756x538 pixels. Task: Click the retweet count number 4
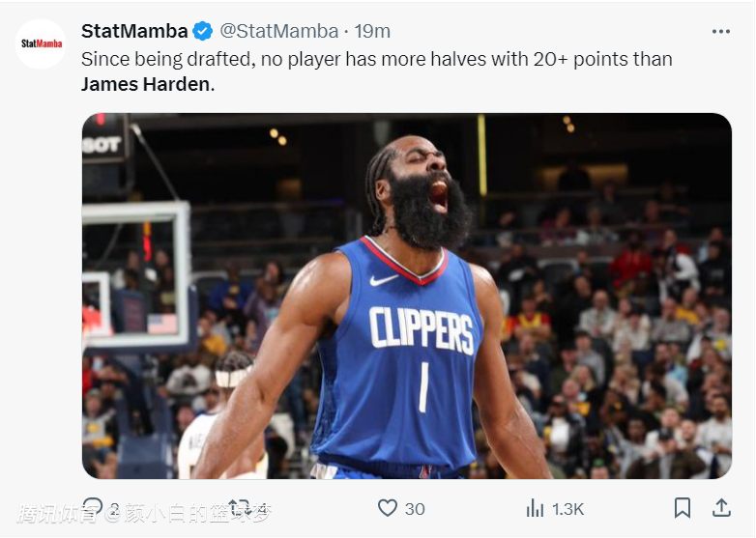pyautogui.click(x=261, y=509)
